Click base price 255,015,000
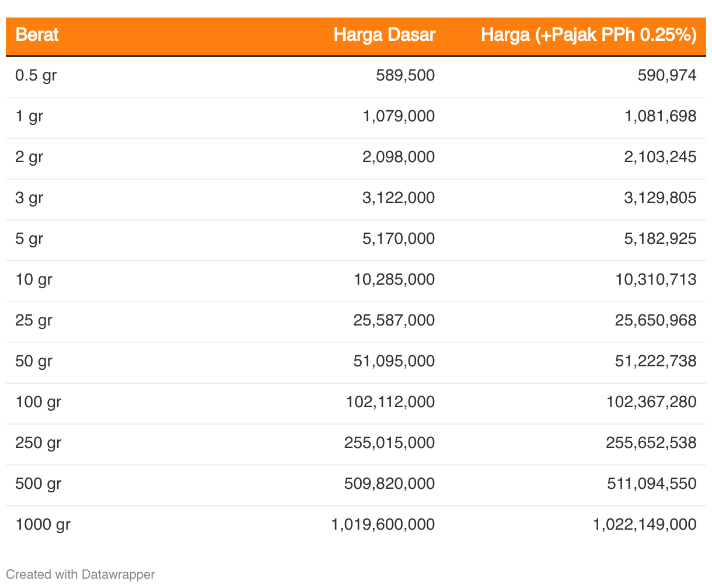This screenshot has height=588, width=712. (389, 443)
